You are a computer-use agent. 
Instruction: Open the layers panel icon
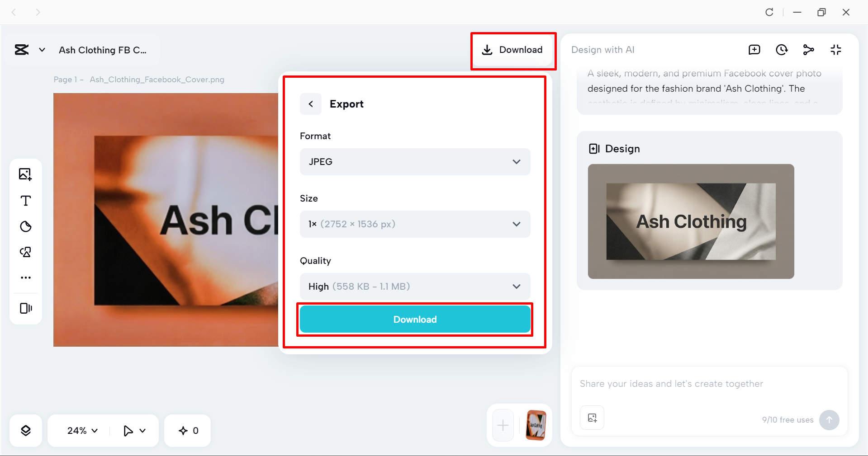coord(26,431)
